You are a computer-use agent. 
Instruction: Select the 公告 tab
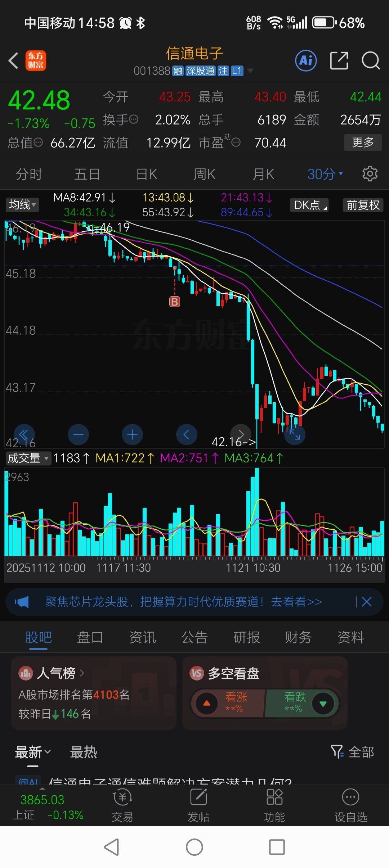(194, 637)
